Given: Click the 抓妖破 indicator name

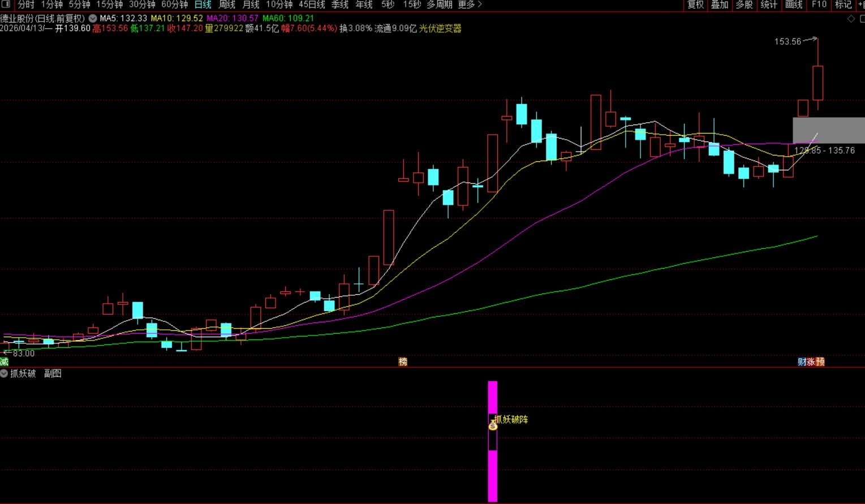Looking at the screenshot, I should (x=23, y=373).
